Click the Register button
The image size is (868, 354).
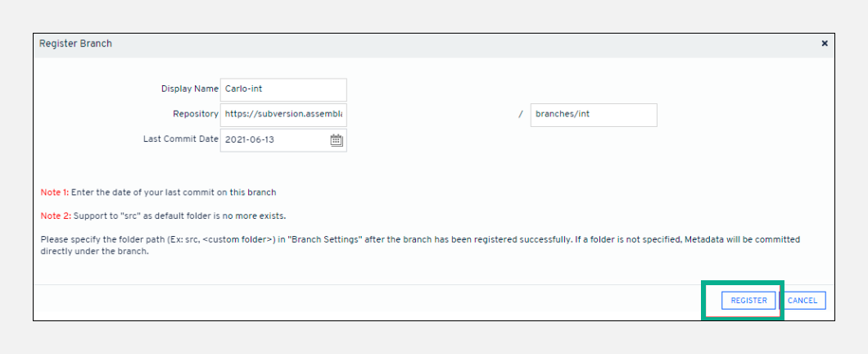pos(748,301)
